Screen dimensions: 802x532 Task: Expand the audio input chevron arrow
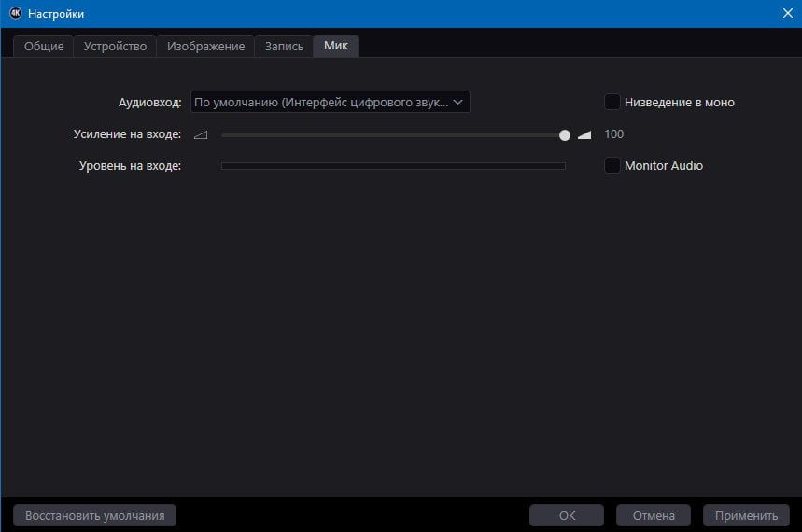[457, 102]
